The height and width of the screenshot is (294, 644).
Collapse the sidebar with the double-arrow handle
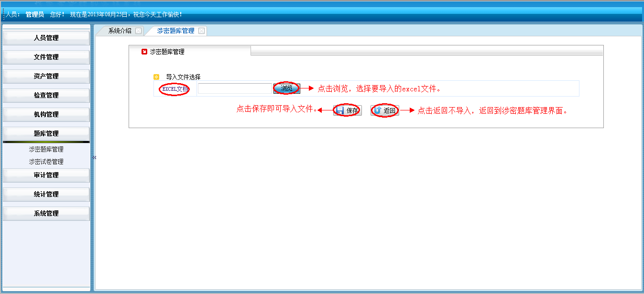[94, 157]
